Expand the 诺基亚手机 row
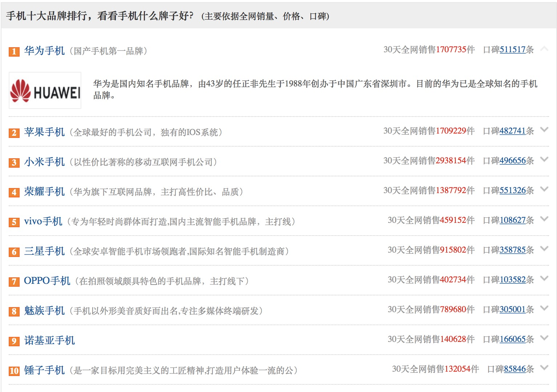This screenshot has height=392, width=557. point(544,338)
